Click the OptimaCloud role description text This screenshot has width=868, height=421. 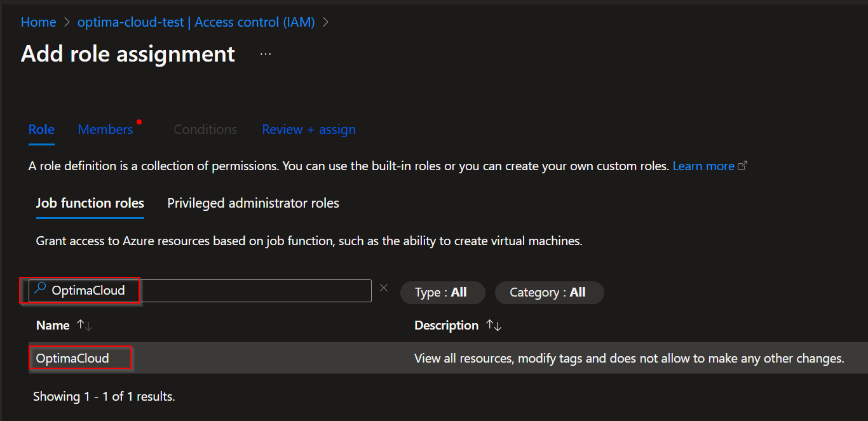629,358
